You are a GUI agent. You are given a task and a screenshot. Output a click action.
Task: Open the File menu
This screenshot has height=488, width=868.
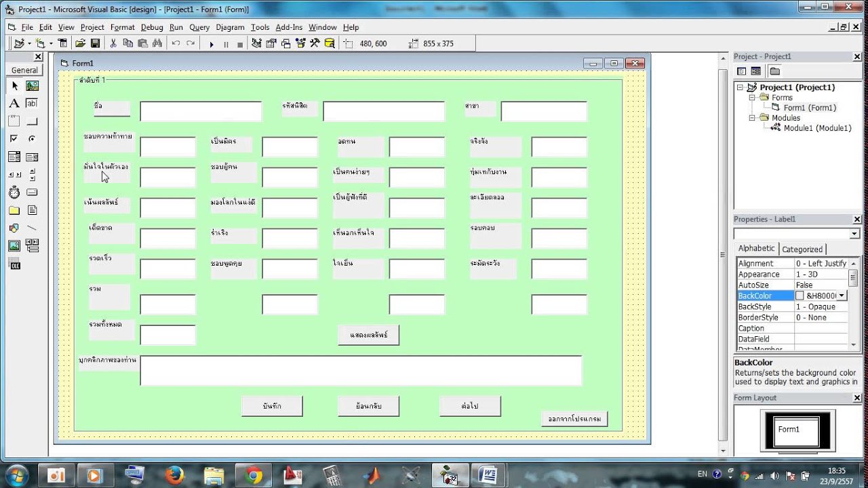(27, 27)
